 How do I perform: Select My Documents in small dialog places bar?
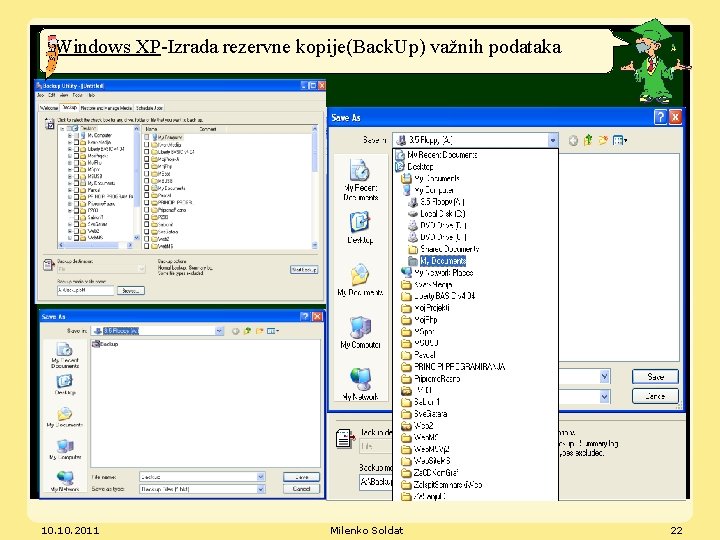(x=65, y=417)
